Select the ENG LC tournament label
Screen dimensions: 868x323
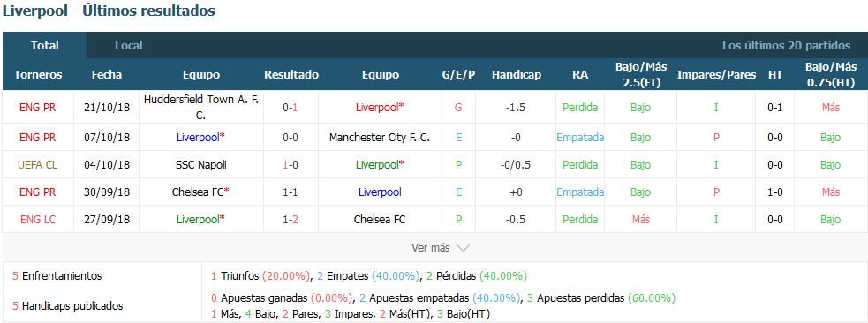[38, 220]
